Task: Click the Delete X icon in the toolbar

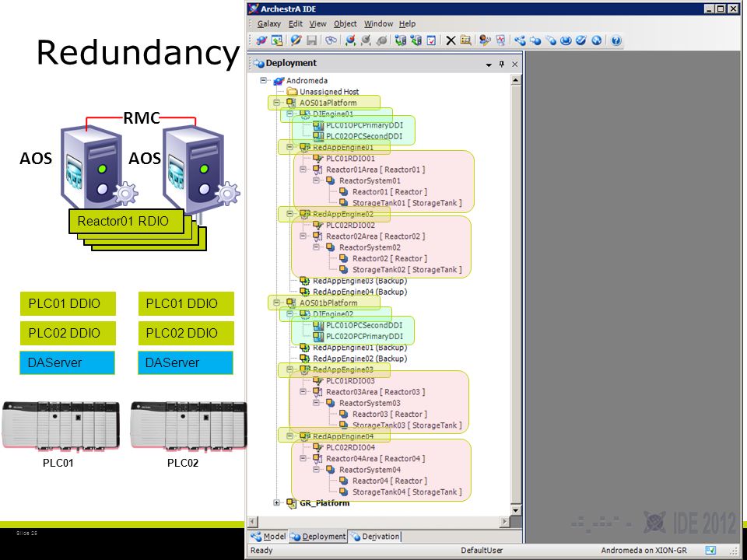Action: point(451,40)
